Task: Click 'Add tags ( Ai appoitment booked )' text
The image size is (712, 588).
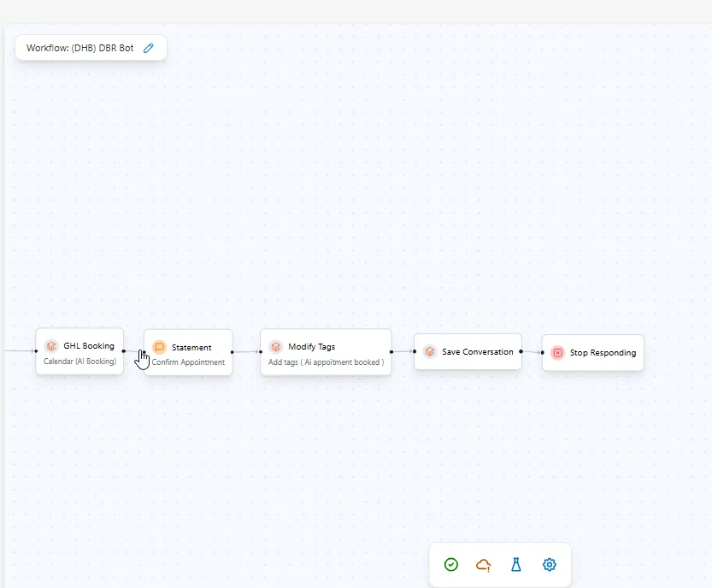Action: [326, 362]
